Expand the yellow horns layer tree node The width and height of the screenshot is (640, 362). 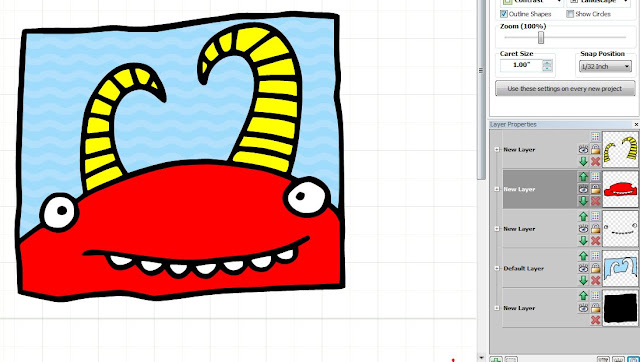pyautogui.click(x=497, y=150)
